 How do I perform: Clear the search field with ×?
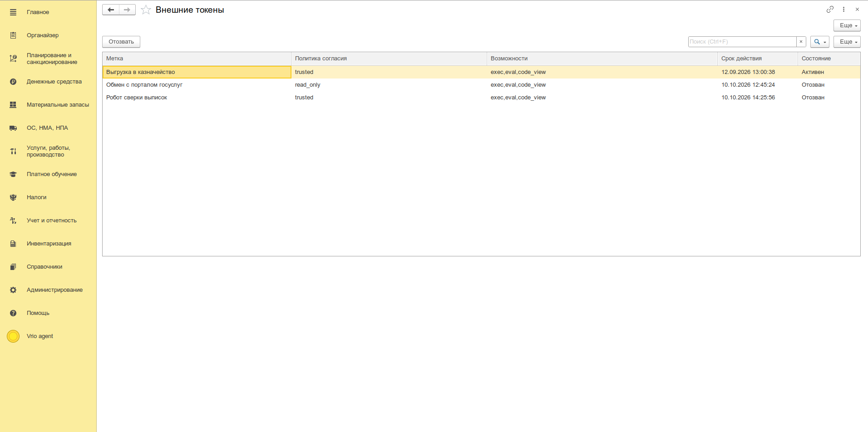(x=801, y=42)
